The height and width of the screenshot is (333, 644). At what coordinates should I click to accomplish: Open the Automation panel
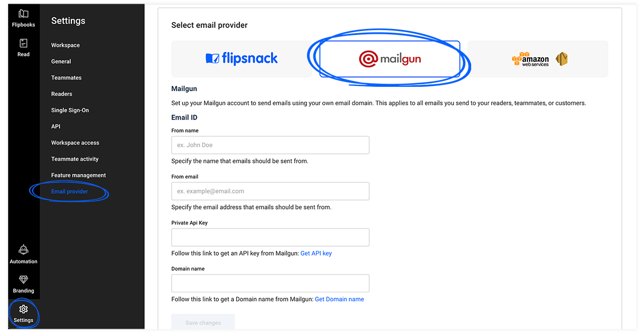[x=23, y=252]
